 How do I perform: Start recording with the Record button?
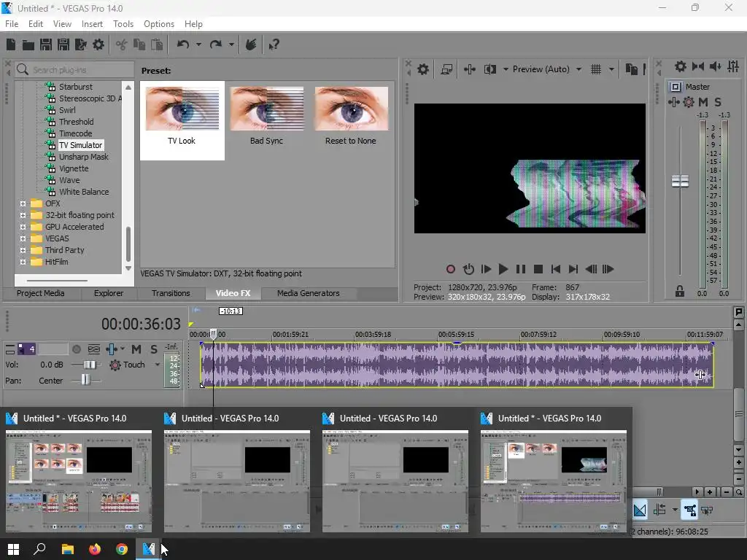click(450, 269)
